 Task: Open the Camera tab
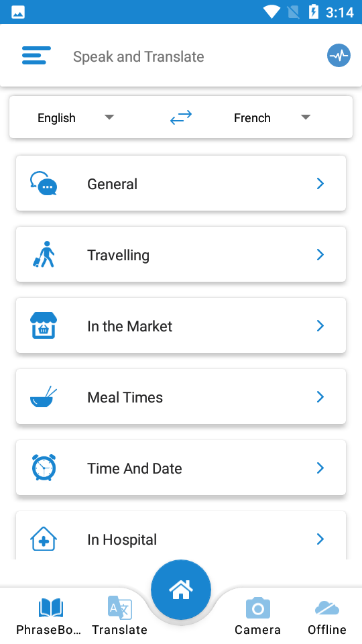tap(257, 616)
